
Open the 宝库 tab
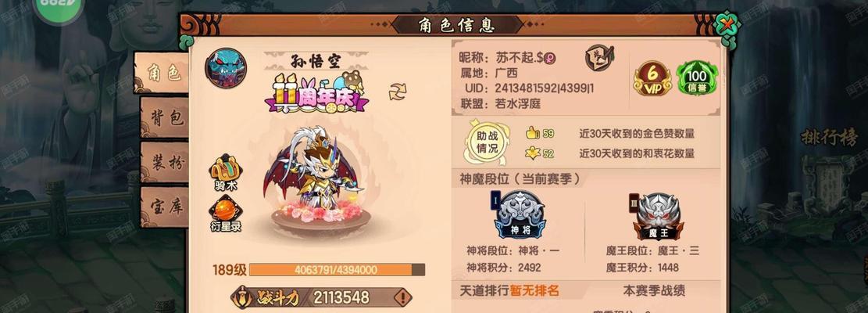(165, 207)
